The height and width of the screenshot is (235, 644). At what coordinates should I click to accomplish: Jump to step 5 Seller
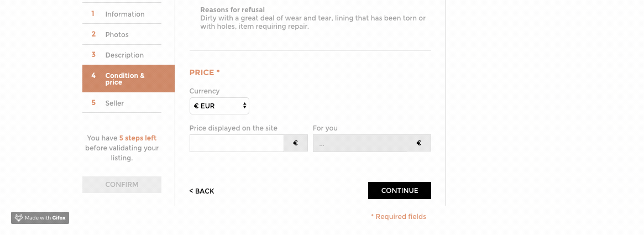tap(122, 103)
